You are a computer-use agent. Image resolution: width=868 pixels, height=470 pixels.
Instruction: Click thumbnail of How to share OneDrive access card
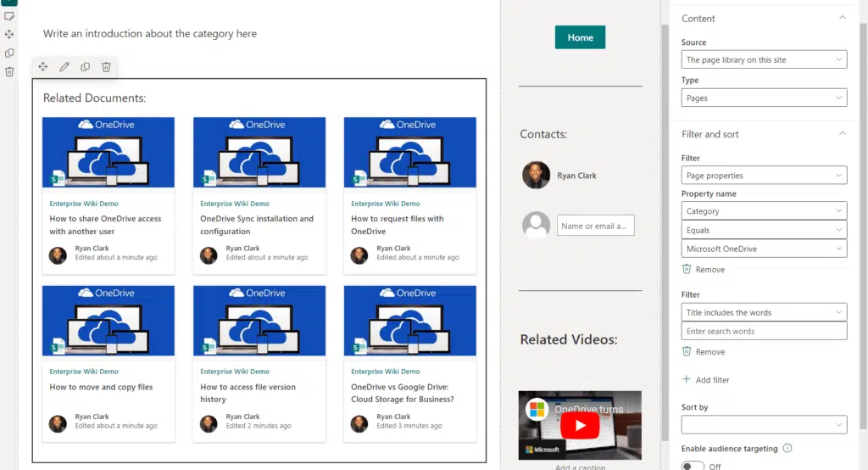click(108, 152)
